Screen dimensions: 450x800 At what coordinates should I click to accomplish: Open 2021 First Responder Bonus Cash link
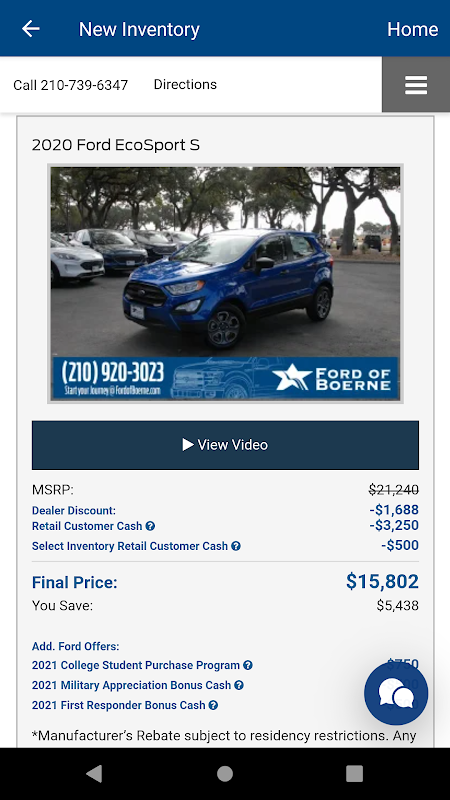tap(118, 705)
